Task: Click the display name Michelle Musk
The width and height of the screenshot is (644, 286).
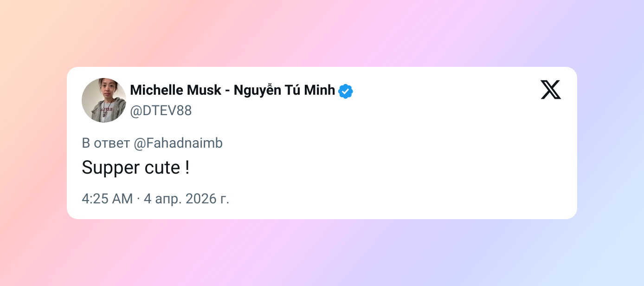Action: click(175, 90)
